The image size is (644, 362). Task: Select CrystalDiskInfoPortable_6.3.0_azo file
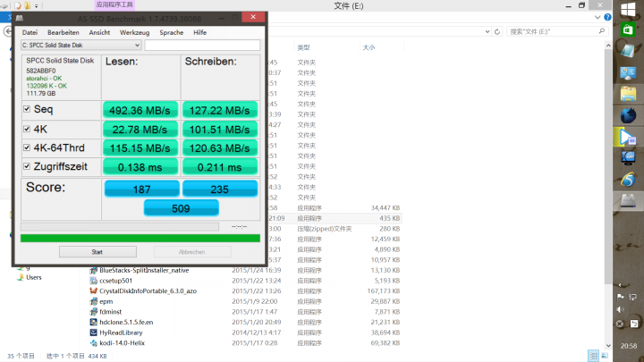coord(148,291)
